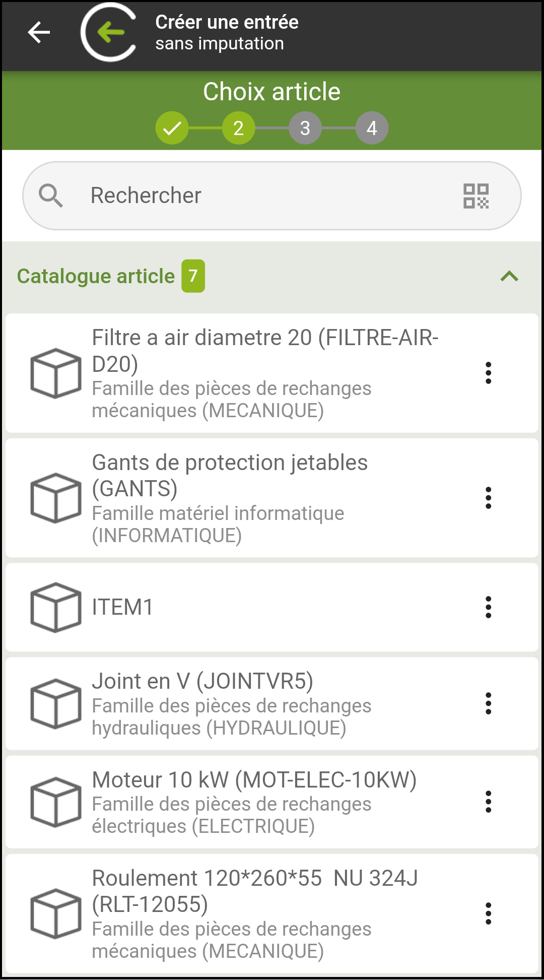Focus the Rechercher search field
The width and height of the screenshot is (544, 980).
click(x=272, y=195)
